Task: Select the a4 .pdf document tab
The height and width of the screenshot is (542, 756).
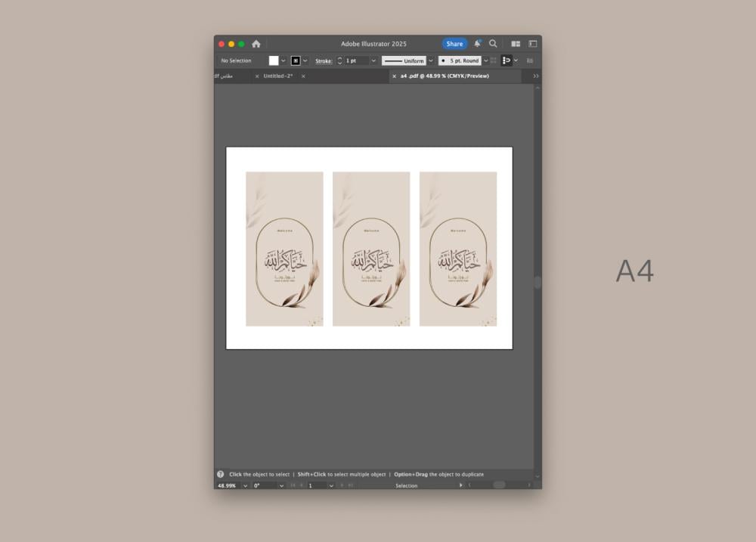Action: pyautogui.click(x=445, y=76)
